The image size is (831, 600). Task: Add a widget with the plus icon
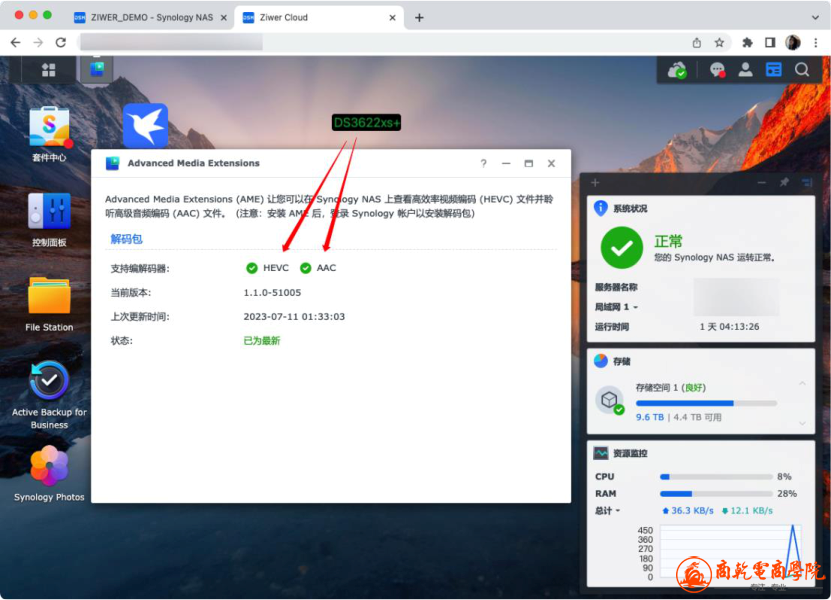tap(595, 183)
